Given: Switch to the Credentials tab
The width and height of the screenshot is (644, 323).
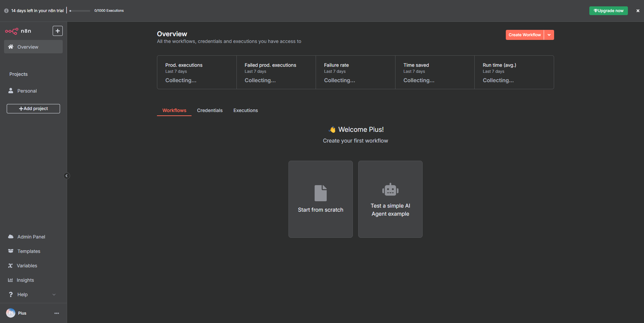Looking at the screenshot, I should coord(210,110).
